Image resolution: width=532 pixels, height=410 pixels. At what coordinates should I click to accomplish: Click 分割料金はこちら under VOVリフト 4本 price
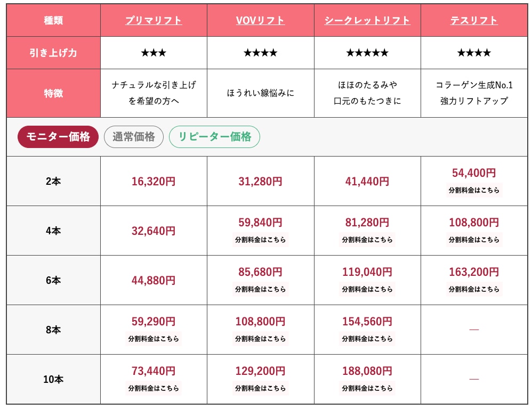coord(260,240)
